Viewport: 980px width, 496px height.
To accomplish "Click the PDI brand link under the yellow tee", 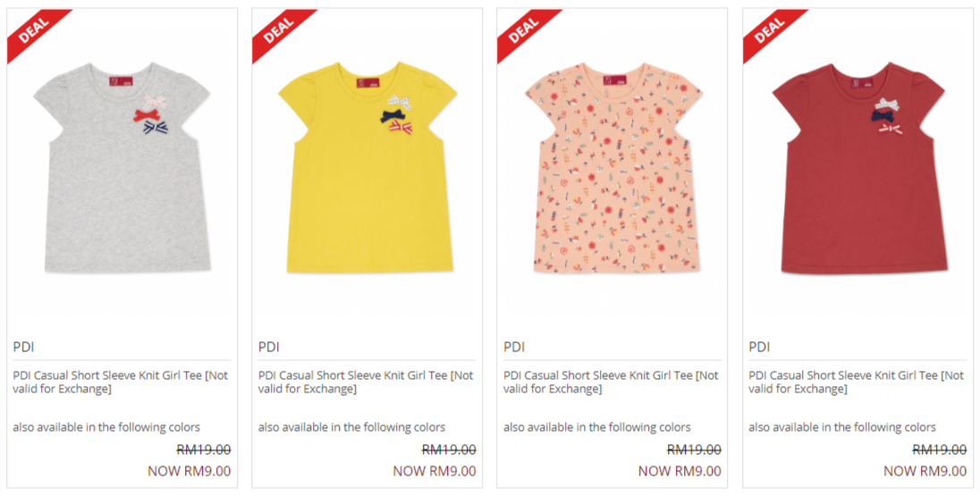I will [x=269, y=347].
